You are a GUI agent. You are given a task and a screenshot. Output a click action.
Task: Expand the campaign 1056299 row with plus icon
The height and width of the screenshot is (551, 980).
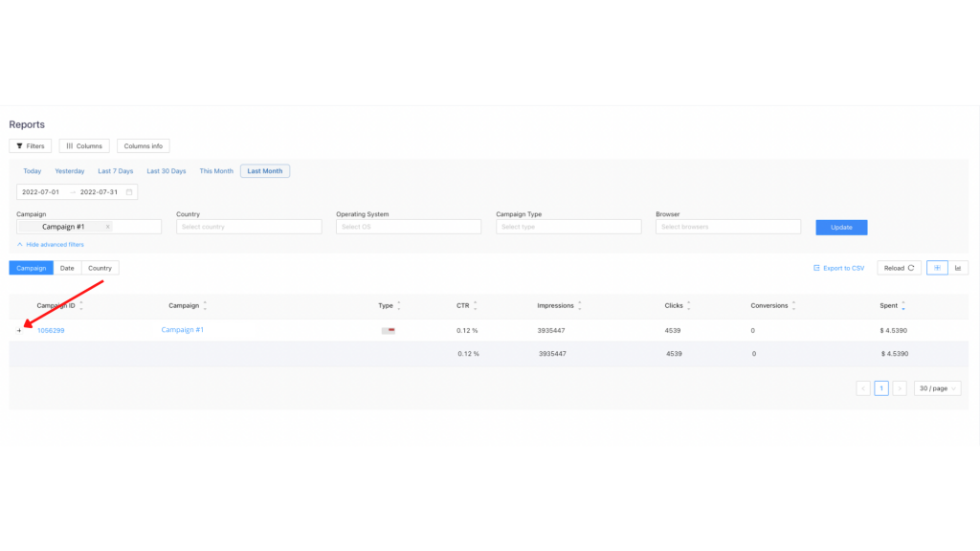pos(19,331)
